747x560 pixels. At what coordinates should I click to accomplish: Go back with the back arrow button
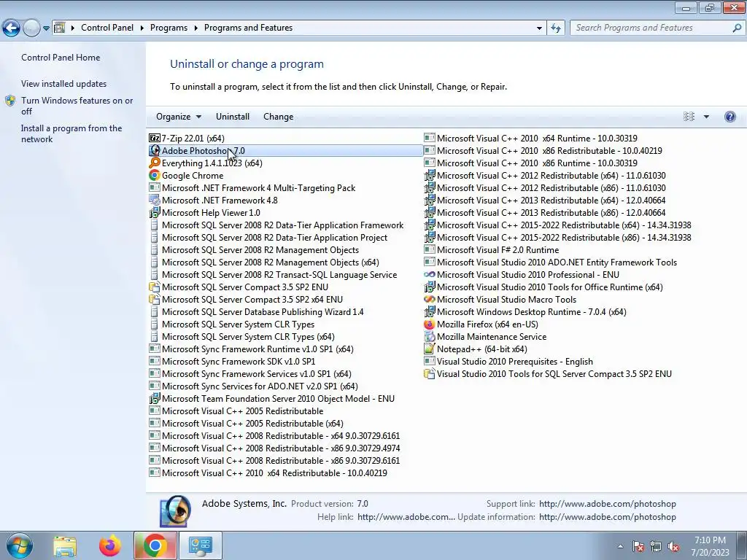click(x=12, y=28)
